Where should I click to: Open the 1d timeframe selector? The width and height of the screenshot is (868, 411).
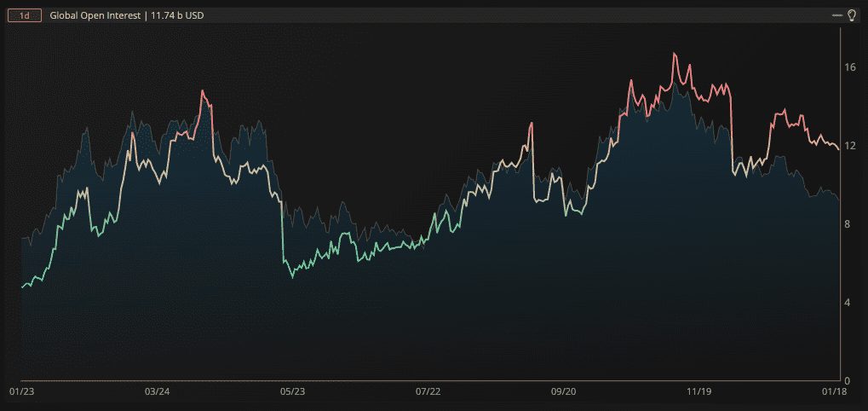pos(24,15)
